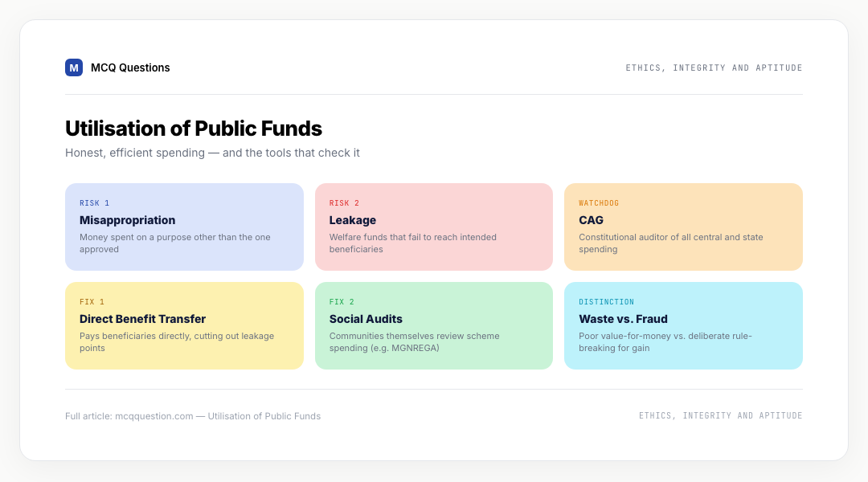Click the footer Ethics, Integrity and Aptitude label
868x482 pixels.
tap(721, 415)
